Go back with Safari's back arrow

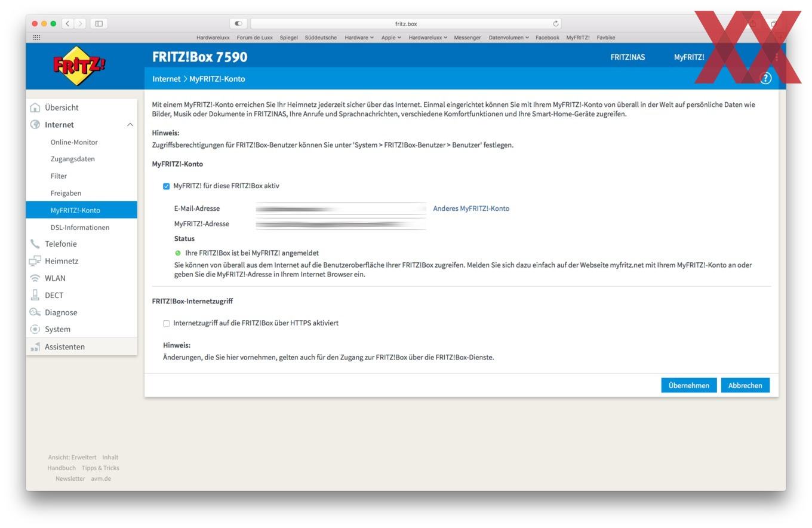[x=69, y=24]
